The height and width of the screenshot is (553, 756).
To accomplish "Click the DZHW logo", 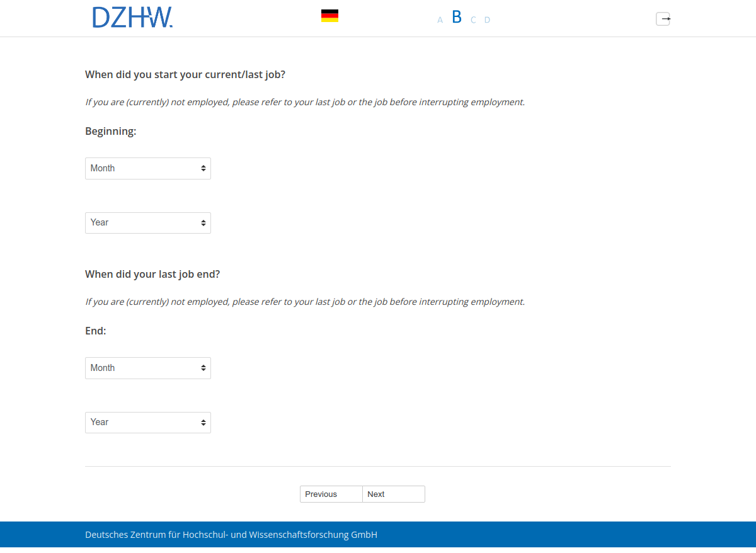I will [132, 18].
